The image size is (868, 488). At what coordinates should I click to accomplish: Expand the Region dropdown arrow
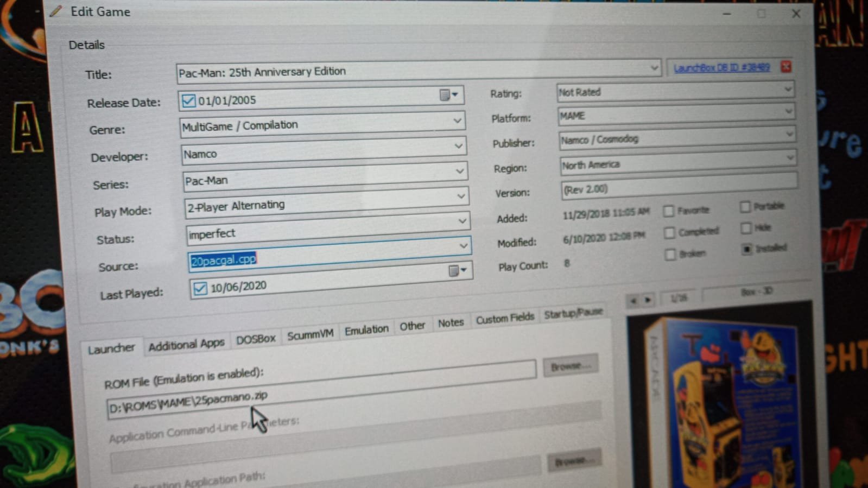pos(790,158)
